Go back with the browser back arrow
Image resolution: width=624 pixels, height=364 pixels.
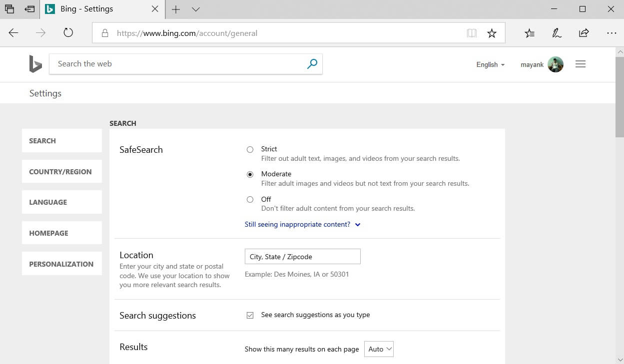13,33
